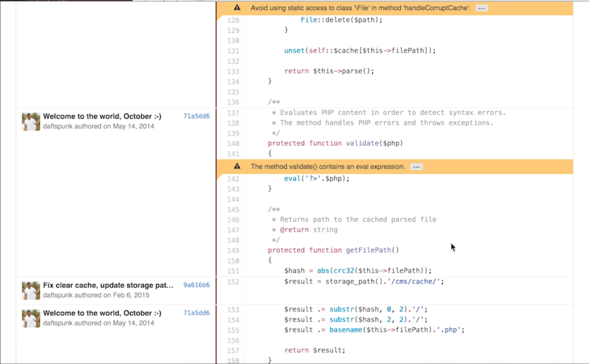Viewport: 589px width, 364px height.
Task: Open 'Fix clear cache, update storage' commit message
Action: [x=108, y=285]
